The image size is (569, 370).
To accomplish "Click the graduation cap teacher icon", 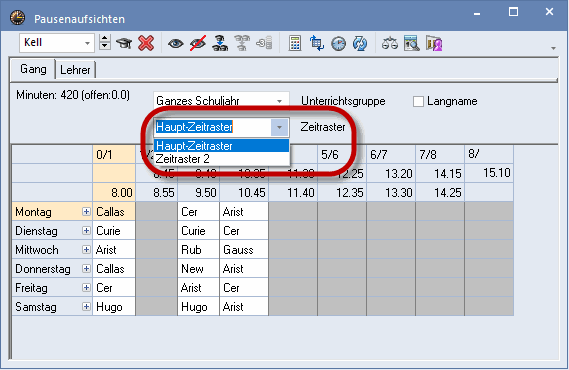I will [124, 44].
